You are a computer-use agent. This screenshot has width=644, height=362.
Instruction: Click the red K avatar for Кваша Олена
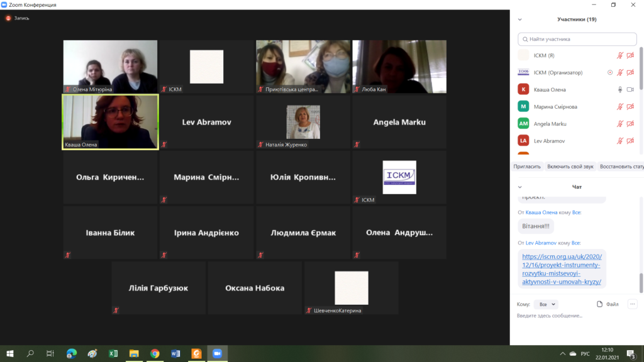[x=523, y=89]
